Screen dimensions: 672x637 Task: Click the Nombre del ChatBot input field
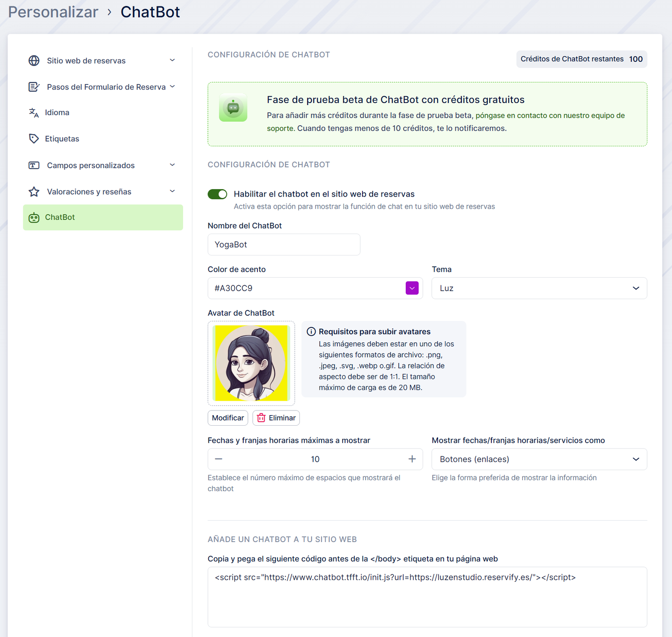pos(284,245)
